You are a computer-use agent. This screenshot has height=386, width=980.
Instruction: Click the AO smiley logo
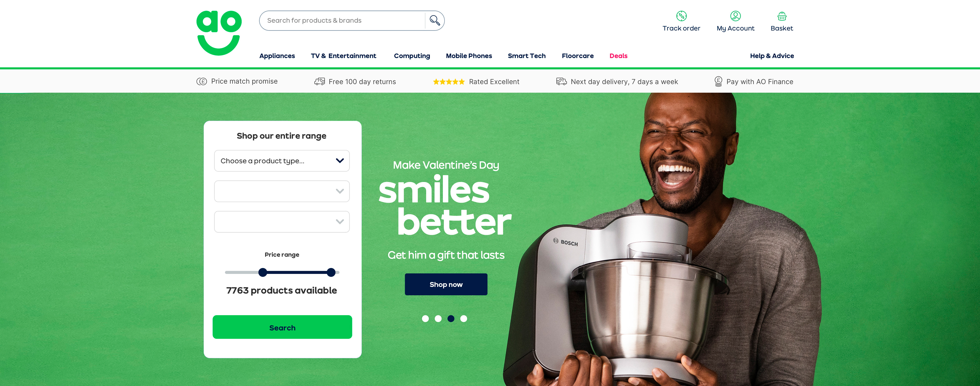pyautogui.click(x=219, y=33)
